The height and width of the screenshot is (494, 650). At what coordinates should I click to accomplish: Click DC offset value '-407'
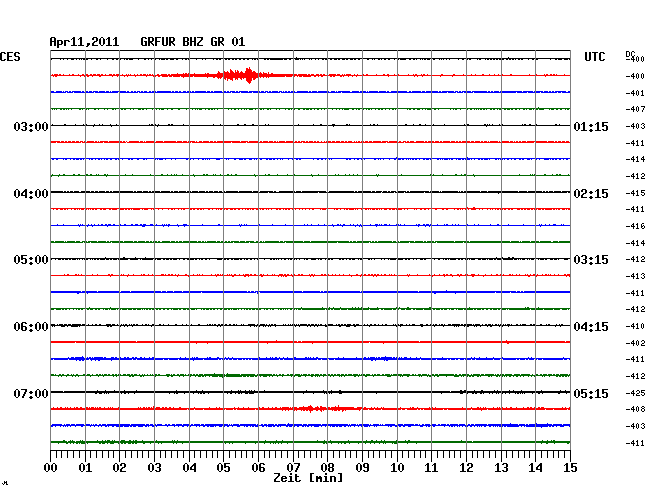pyautogui.click(x=635, y=109)
